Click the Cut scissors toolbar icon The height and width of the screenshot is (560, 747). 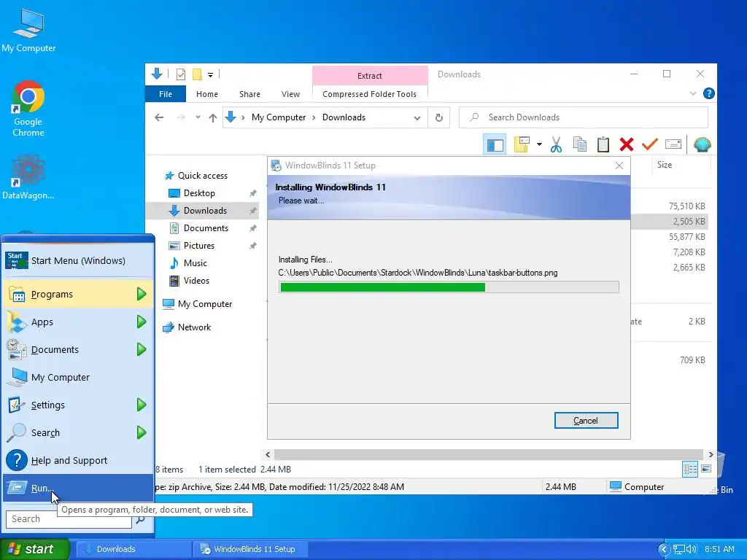pos(556,144)
